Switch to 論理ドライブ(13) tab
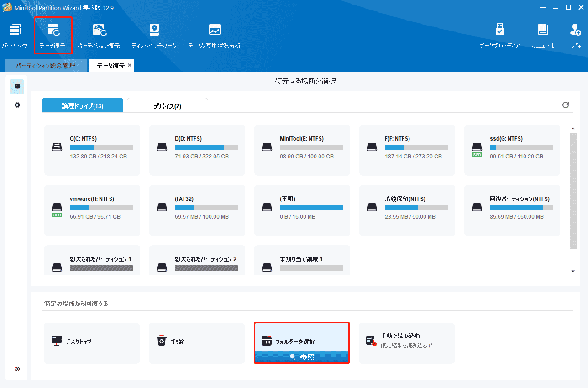588x388 pixels. pyautogui.click(x=83, y=105)
